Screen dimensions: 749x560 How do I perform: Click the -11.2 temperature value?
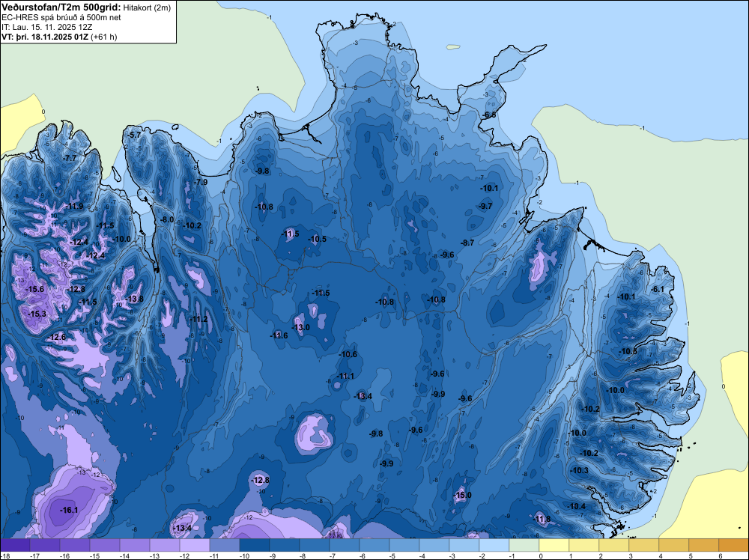tap(198, 320)
